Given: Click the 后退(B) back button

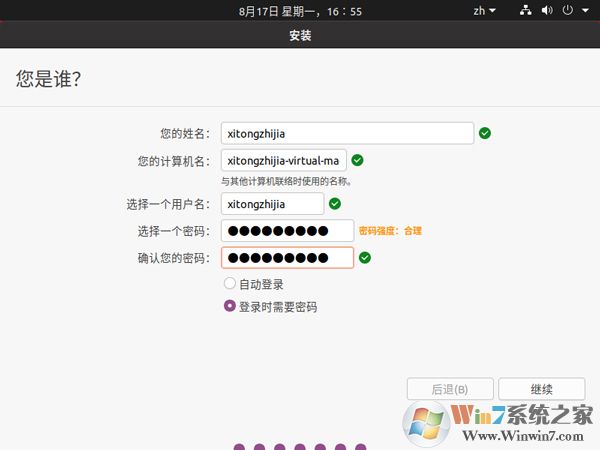Looking at the screenshot, I should tap(450, 389).
